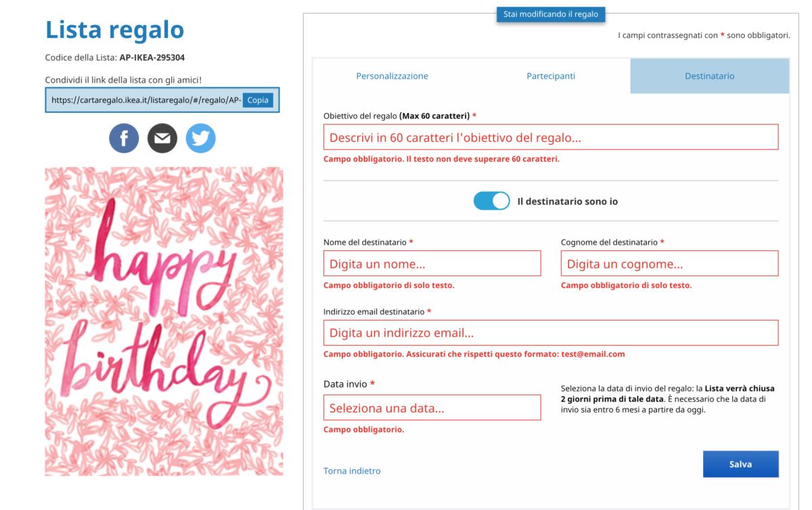Viewport: 812px width, 510px height.
Task: Click the 'Obiettivo del regalo' text field
Action: (x=551, y=137)
